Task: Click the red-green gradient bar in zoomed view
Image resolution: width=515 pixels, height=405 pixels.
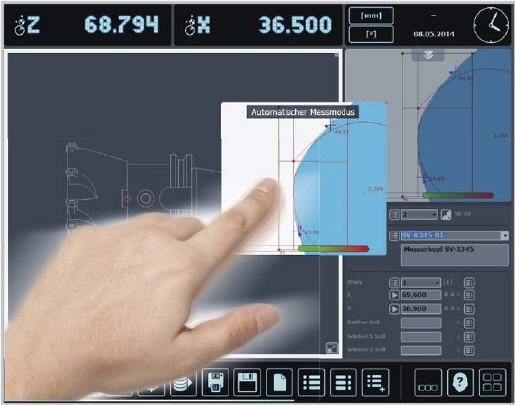Action: [333, 249]
